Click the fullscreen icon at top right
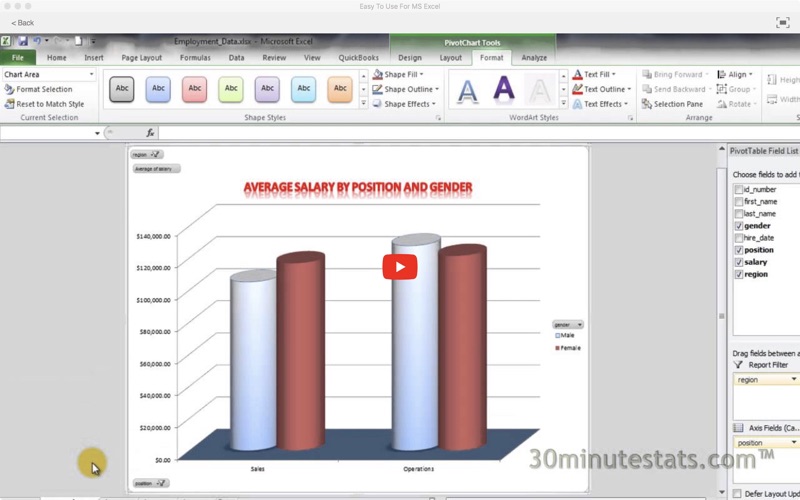This screenshot has width=800, height=500. tap(782, 22)
